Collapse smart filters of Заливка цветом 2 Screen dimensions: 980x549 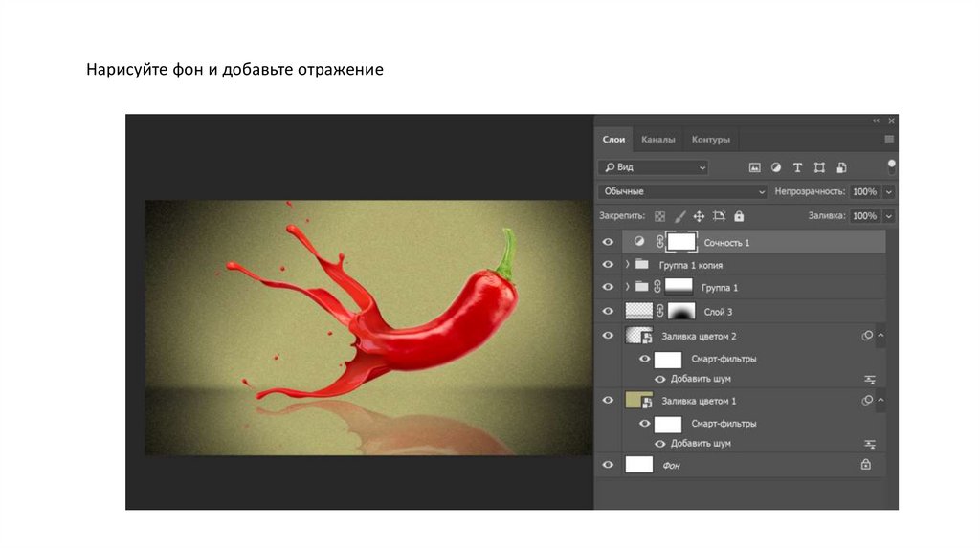click(880, 336)
